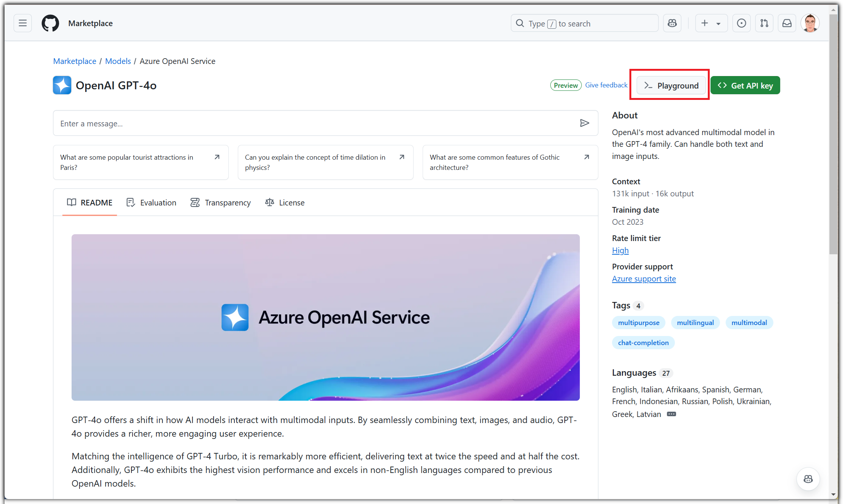This screenshot has width=843, height=504.
Task: Click the GitHub Octocat logo
Action: [x=50, y=23]
